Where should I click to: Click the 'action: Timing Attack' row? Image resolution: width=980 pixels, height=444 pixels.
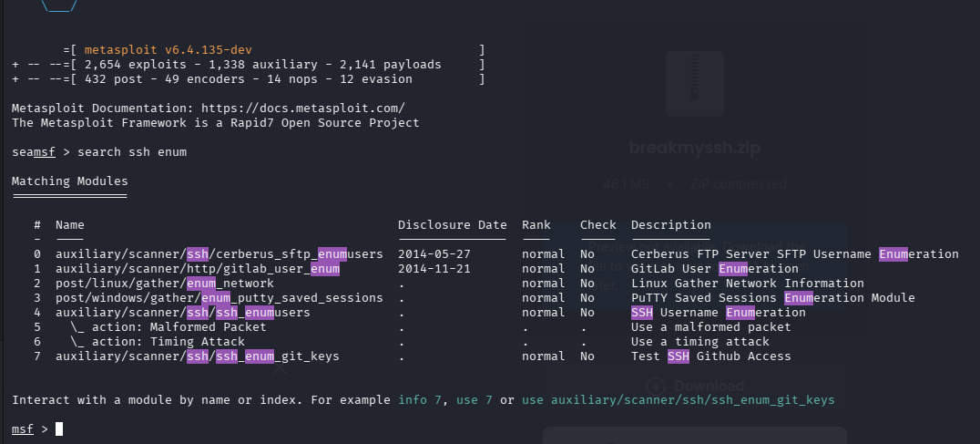pyautogui.click(x=158, y=342)
